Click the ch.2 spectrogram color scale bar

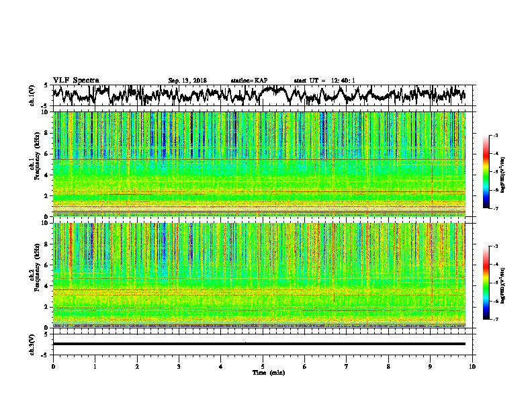(486, 283)
